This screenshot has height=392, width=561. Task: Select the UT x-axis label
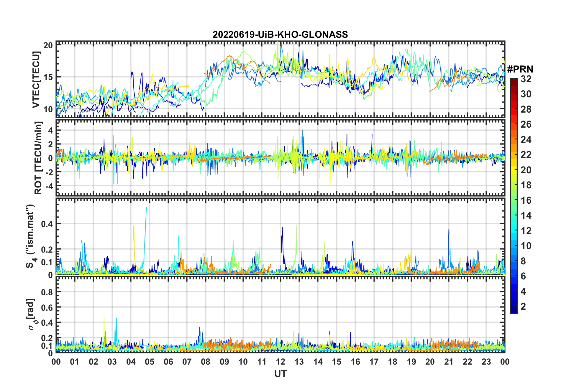(x=280, y=374)
